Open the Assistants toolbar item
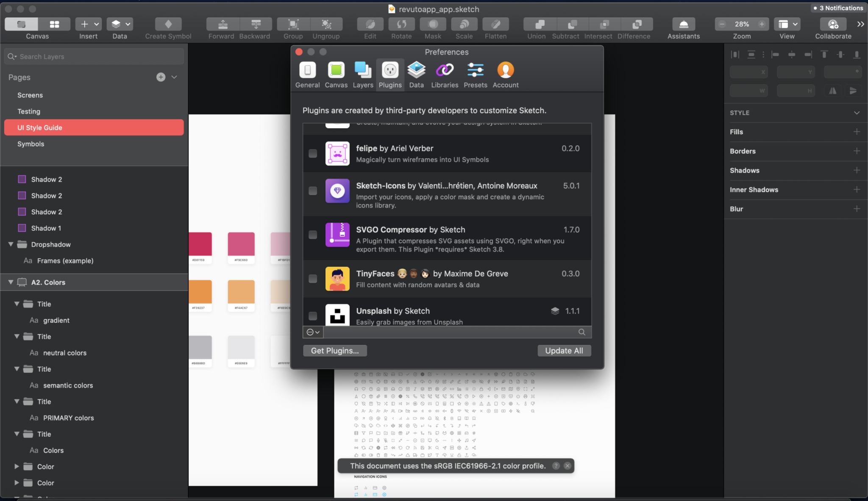The image size is (868, 501). point(684,24)
